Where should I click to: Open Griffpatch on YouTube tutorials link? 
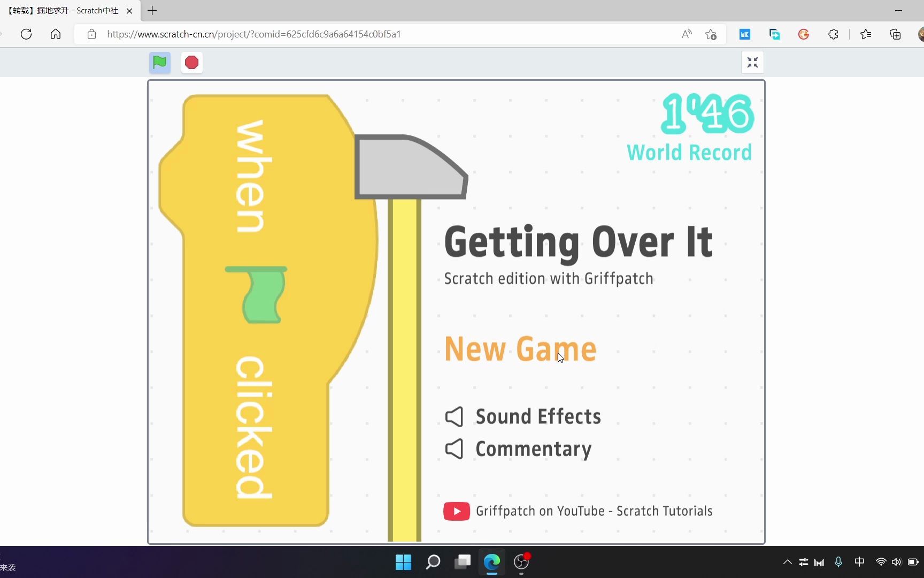coord(594,511)
